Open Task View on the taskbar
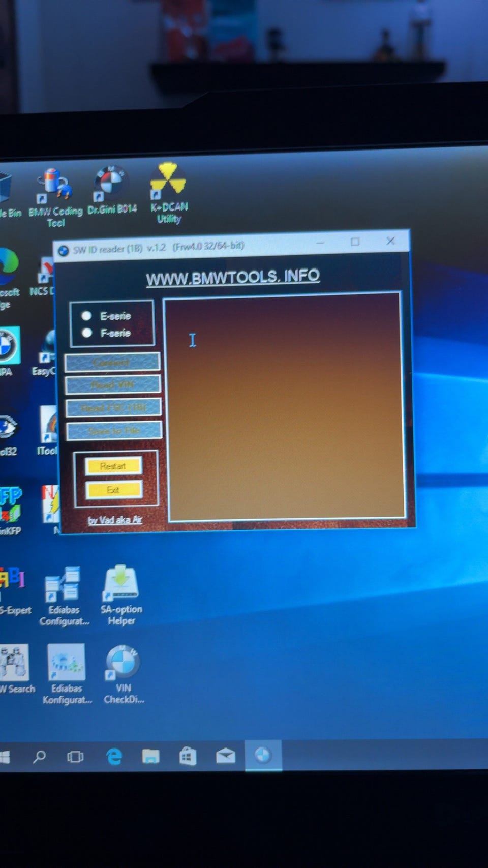The image size is (488, 868). (75, 757)
